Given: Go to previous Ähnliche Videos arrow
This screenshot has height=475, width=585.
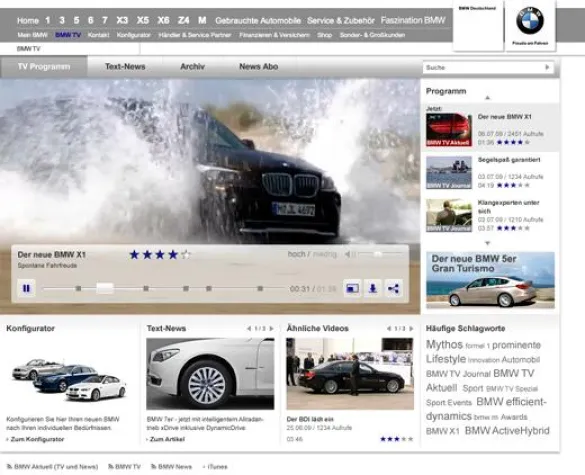Looking at the screenshot, I should pos(388,328).
